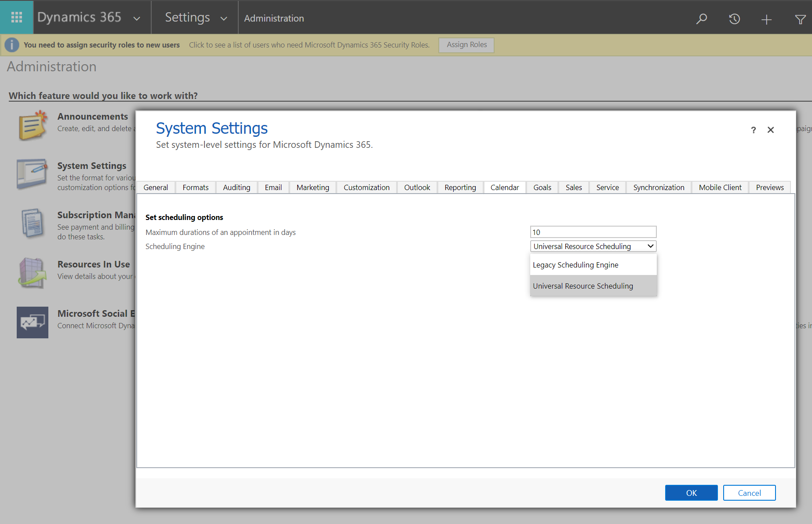Click the System Settings whiteboard icon

[x=32, y=174]
